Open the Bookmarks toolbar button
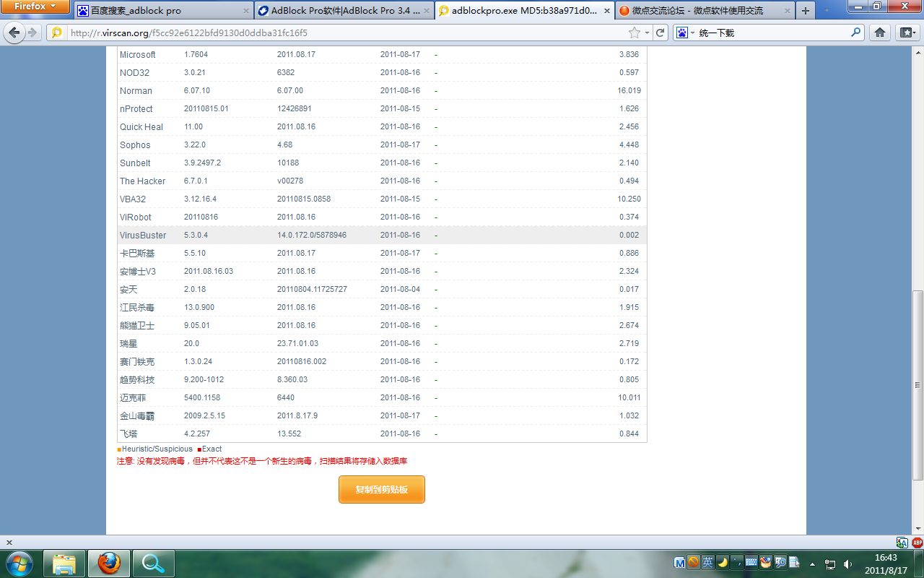The width and height of the screenshot is (924, 578). (x=907, y=33)
